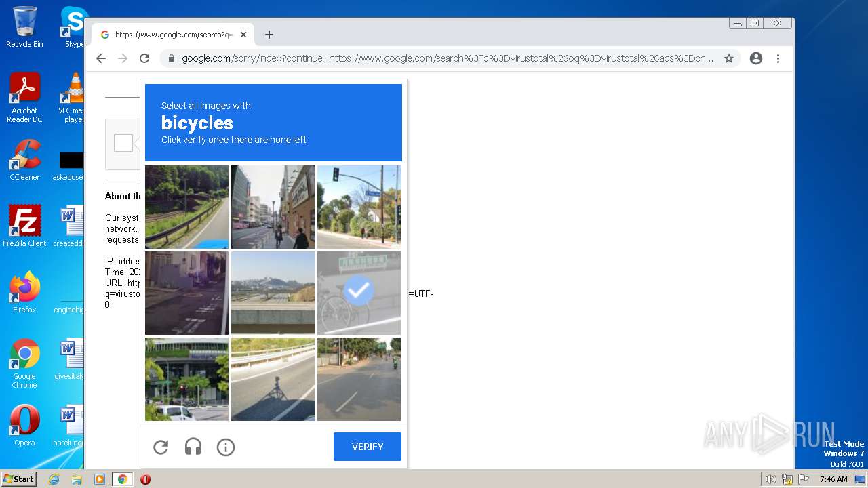Screen dimensions: 868x488
Task: Go forward in Chrome
Action: (x=123, y=58)
